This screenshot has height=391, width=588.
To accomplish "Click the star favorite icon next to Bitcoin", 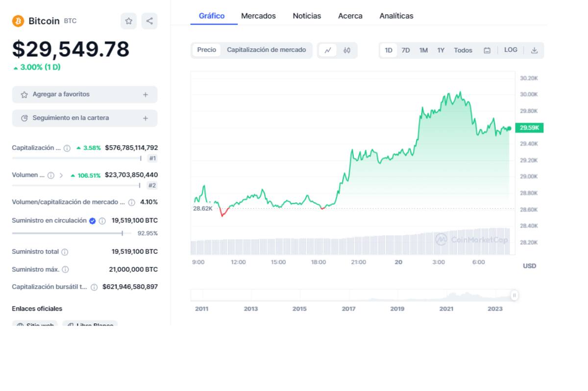I will tap(128, 21).
